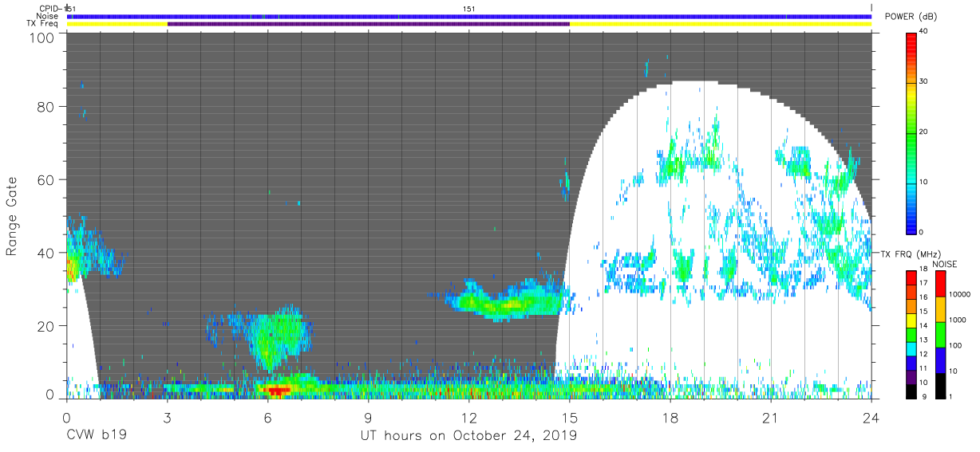Viewport: 980px width, 452px height.
Task: Click the yellow TX Freq strip segment after 15 UT
Action: click(x=721, y=24)
